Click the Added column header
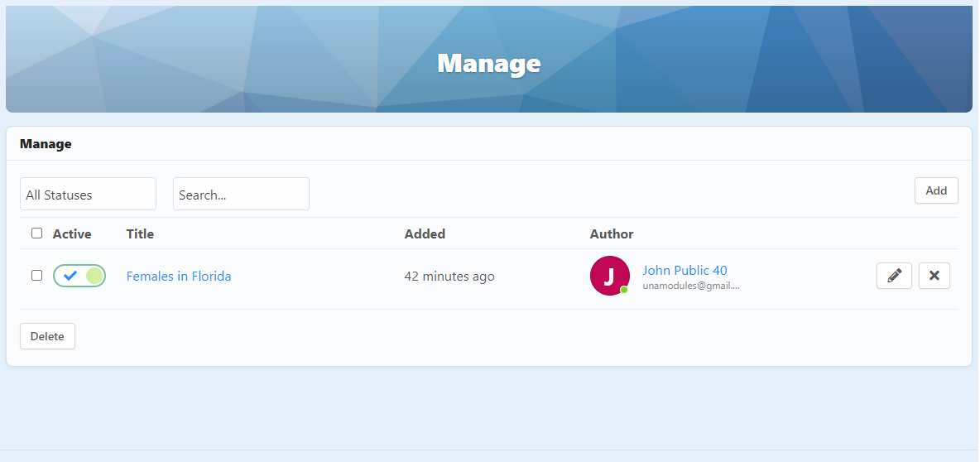Screen dimensions: 980x462 [x=425, y=234]
